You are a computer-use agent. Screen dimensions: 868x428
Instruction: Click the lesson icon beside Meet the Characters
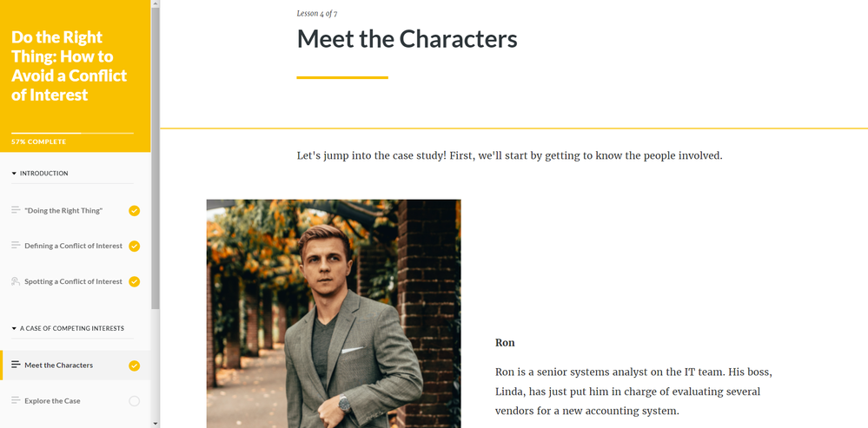(16, 365)
